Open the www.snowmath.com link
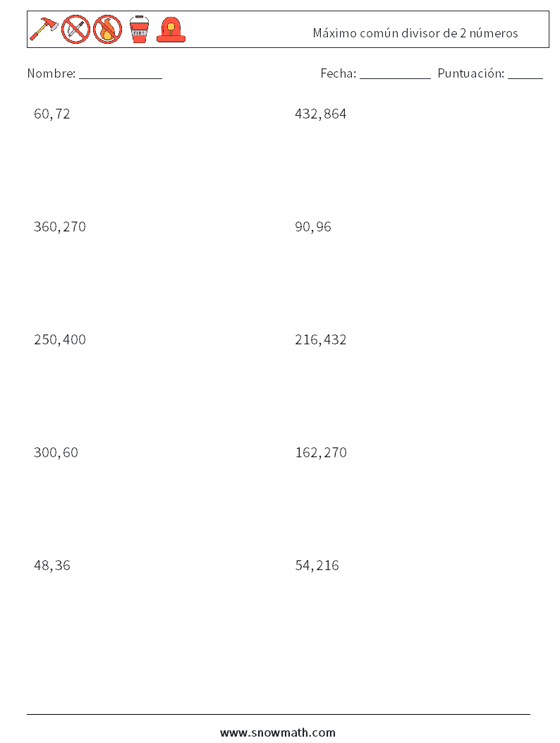 [278, 732]
